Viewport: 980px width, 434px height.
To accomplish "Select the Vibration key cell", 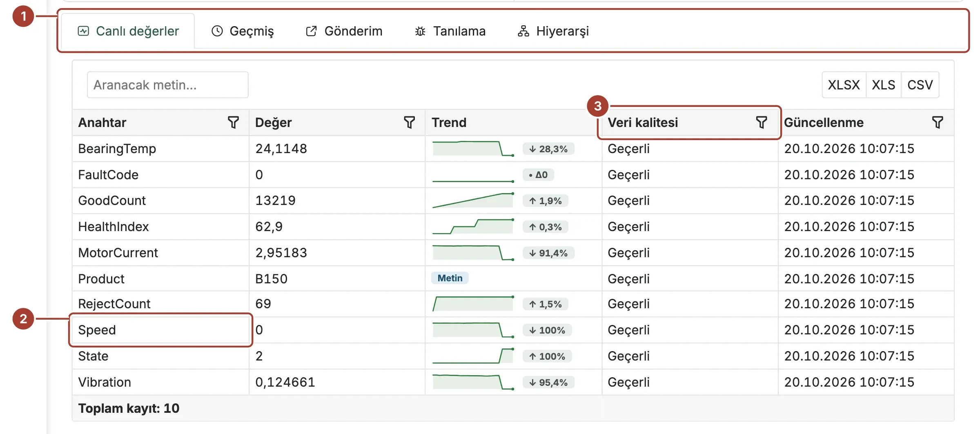I will click(x=161, y=382).
